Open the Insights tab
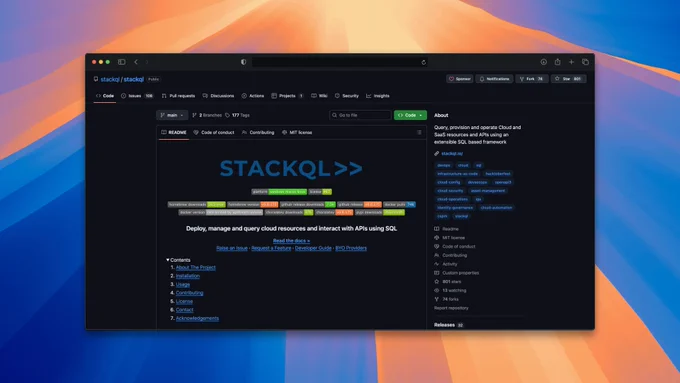This screenshot has width=680, height=383. point(377,96)
